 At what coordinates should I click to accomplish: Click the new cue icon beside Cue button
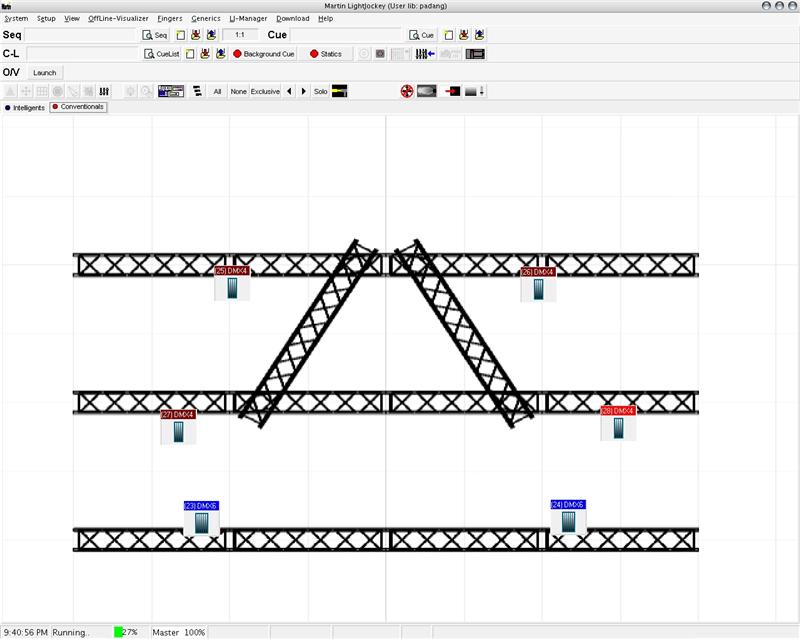coord(448,35)
